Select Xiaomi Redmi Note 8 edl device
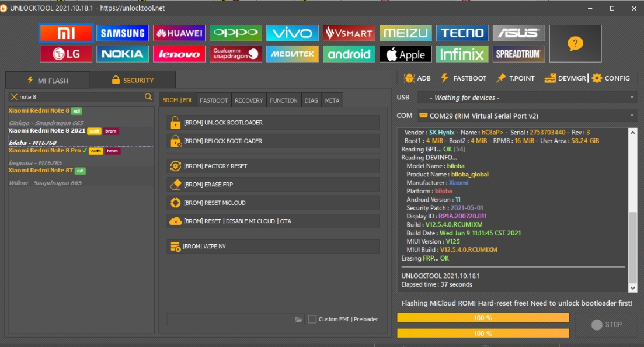The height and width of the screenshot is (347, 644). pyautogui.click(x=81, y=117)
